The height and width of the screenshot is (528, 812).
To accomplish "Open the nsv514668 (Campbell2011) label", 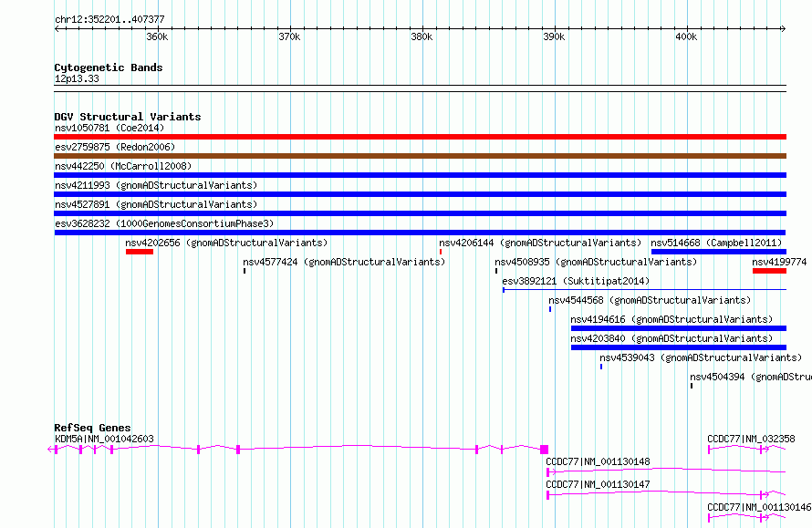I will (716, 243).
